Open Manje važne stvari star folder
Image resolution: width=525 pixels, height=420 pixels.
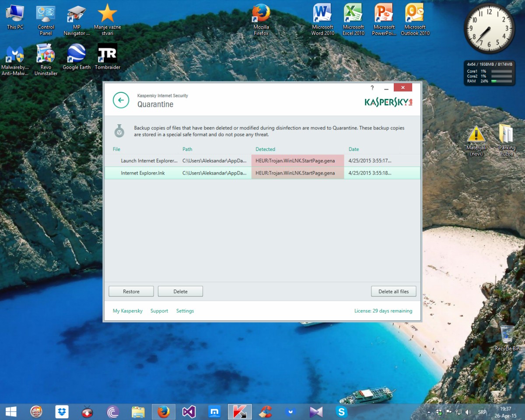(x=107, y=21)
